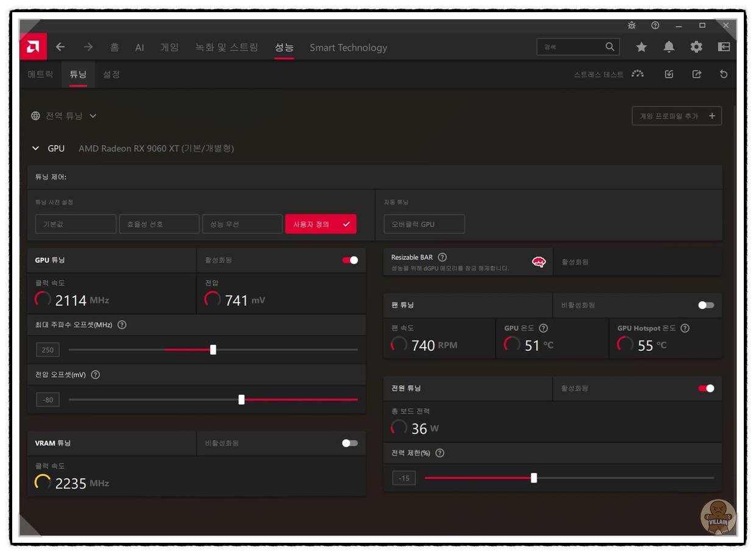Select the 효율성 선호 preset button
This screenshot has height=555, width=756.
(x=159, y=224)
